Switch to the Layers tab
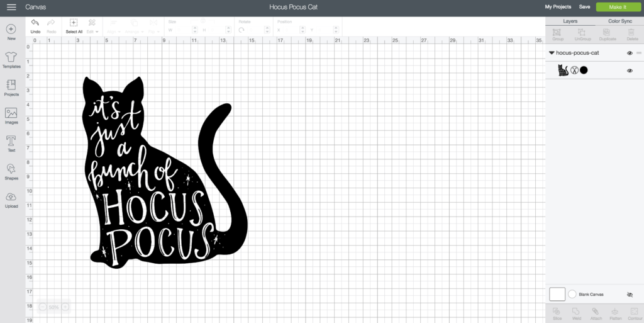Image resolution: width=644 pixels, height=323 pixels. 570,21
